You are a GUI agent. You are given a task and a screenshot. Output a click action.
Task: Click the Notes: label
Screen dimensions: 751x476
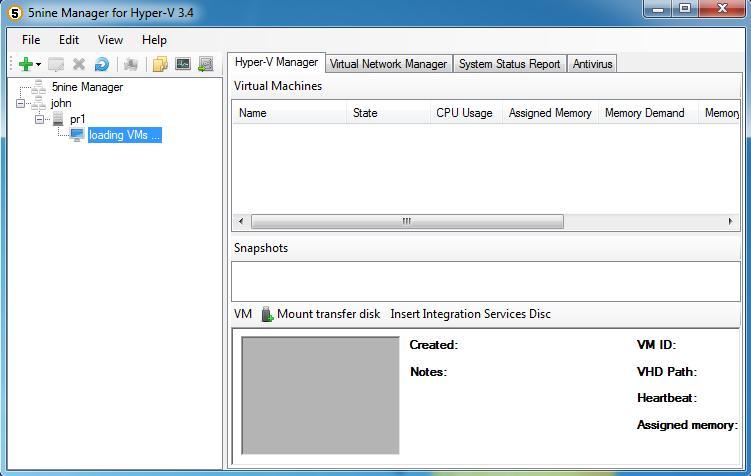pos(428,372)
